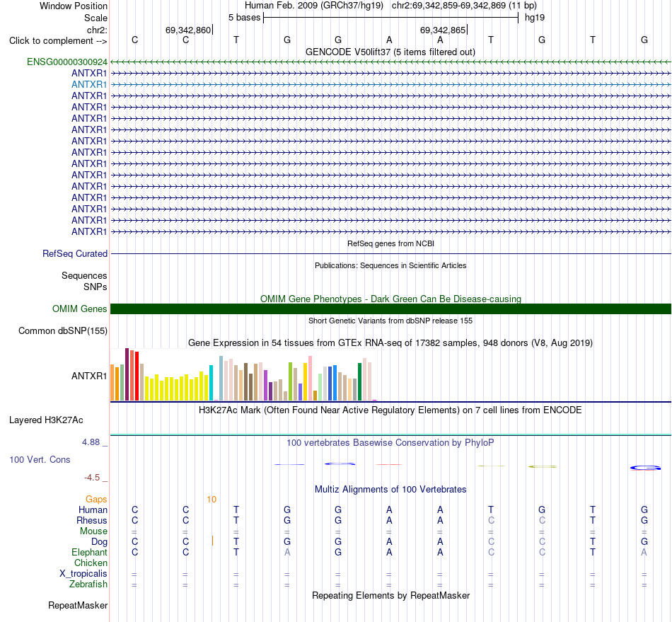This screenshot has height=622, width=672.
Task: Click the Zebrafish species row label
Action: point(88,584)
